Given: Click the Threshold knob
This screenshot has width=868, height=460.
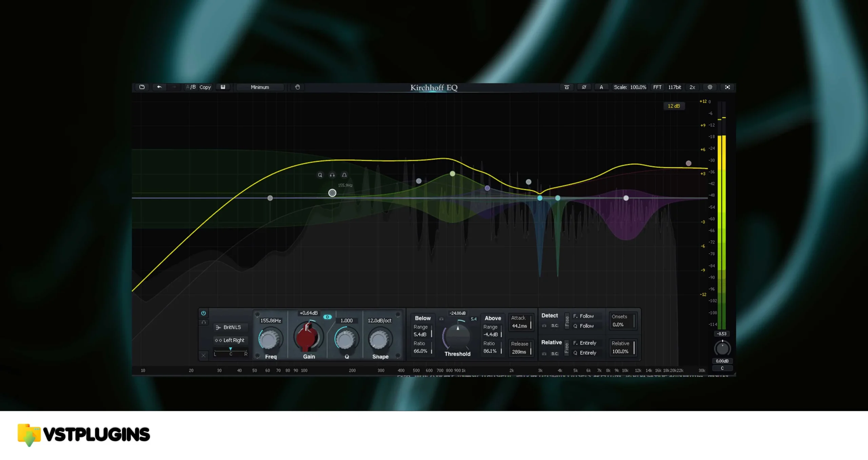Looking at the screenshot, I should [457, 337].
